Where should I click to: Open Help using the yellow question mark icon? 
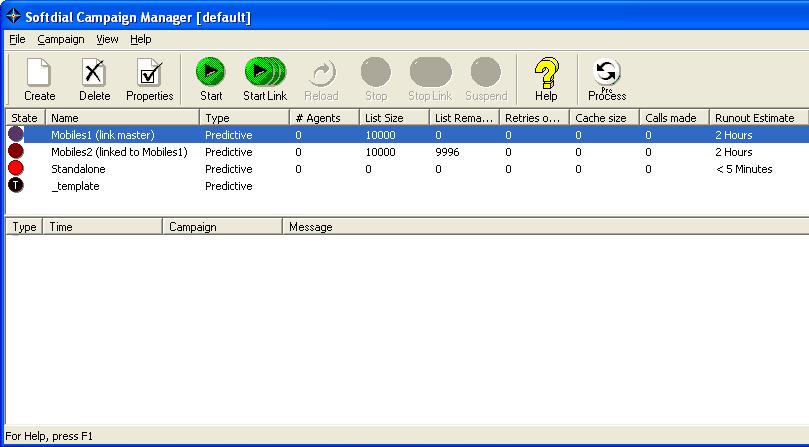[546, 79]
